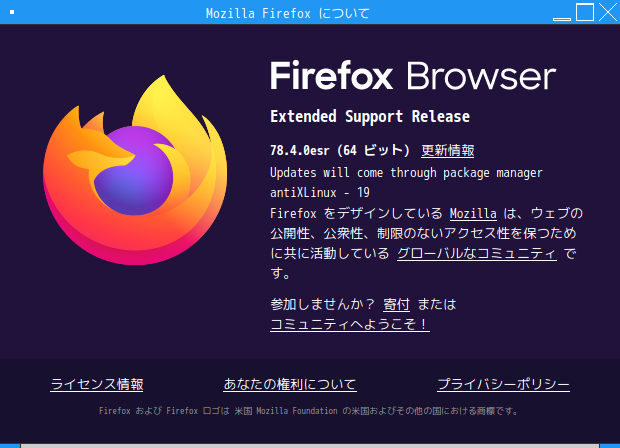Image resolution: width=620 pixels, height=448 pixels.
Task: Open the 更新情報 release notes link
Action: (448, 151)
